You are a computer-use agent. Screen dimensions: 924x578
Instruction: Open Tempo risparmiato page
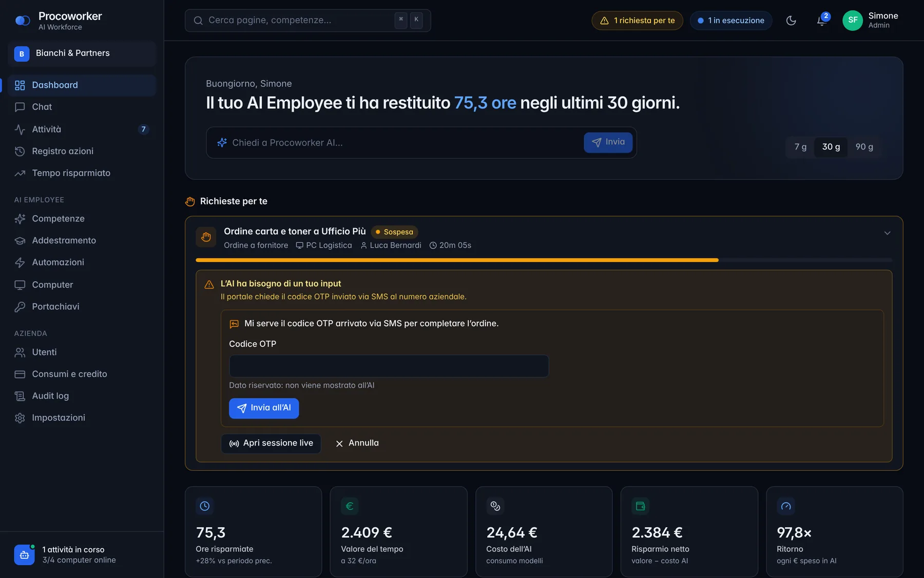coord(82,173)
